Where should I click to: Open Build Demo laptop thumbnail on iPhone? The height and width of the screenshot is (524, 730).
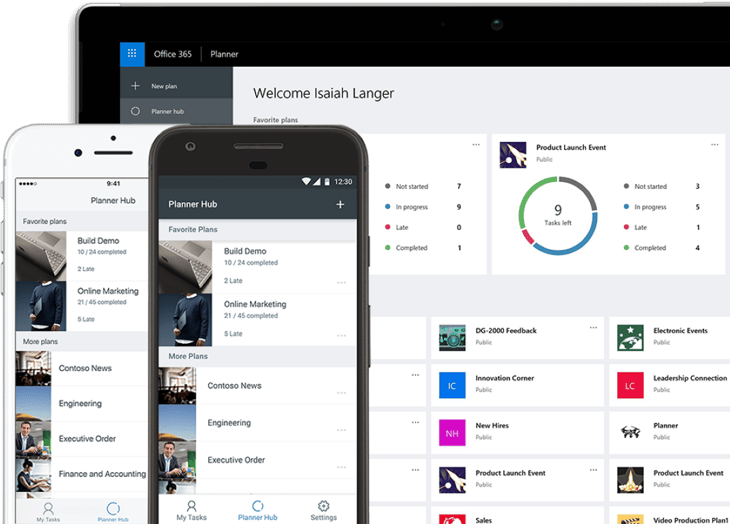[x=41, y=256]
